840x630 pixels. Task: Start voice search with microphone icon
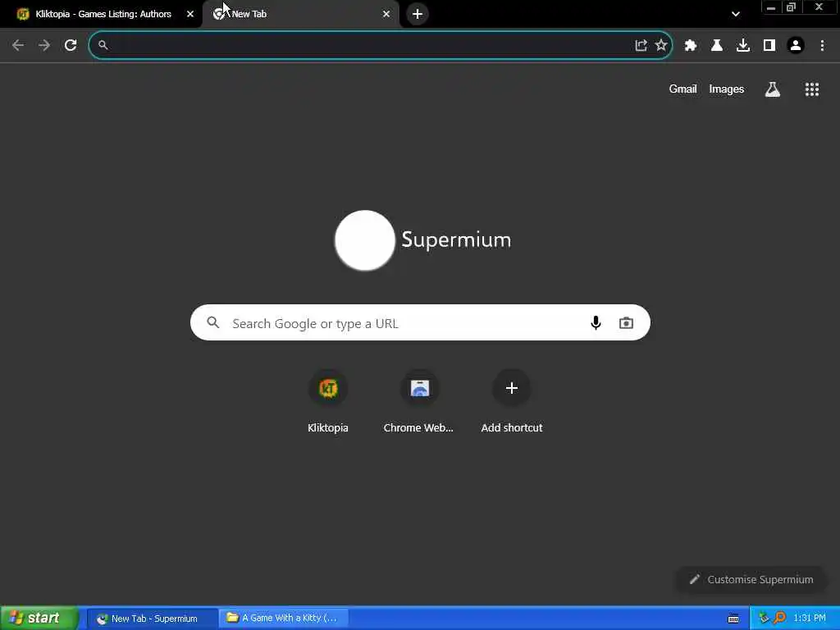coord(596,322)
